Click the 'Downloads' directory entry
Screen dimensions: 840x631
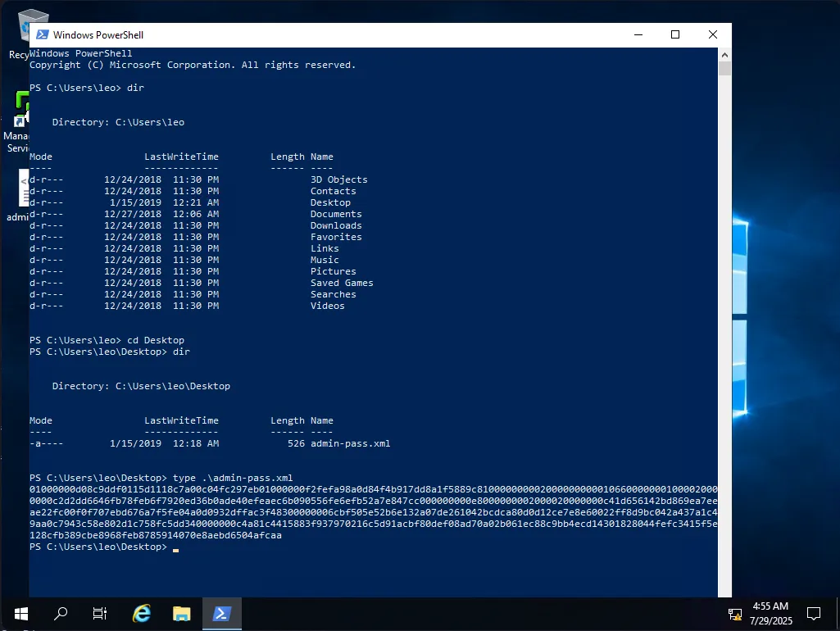[336, 225]
